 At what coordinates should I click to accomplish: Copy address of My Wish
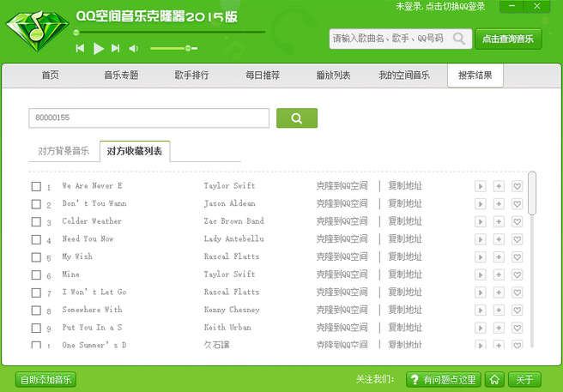pyautogui.click(x=405, y=257)
